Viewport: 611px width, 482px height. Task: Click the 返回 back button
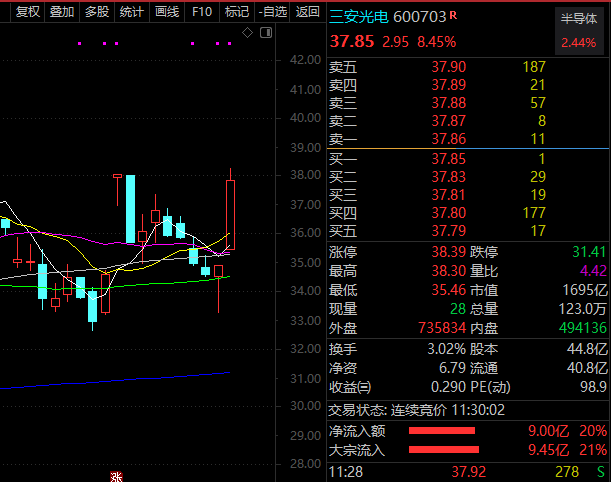[307, 12]
